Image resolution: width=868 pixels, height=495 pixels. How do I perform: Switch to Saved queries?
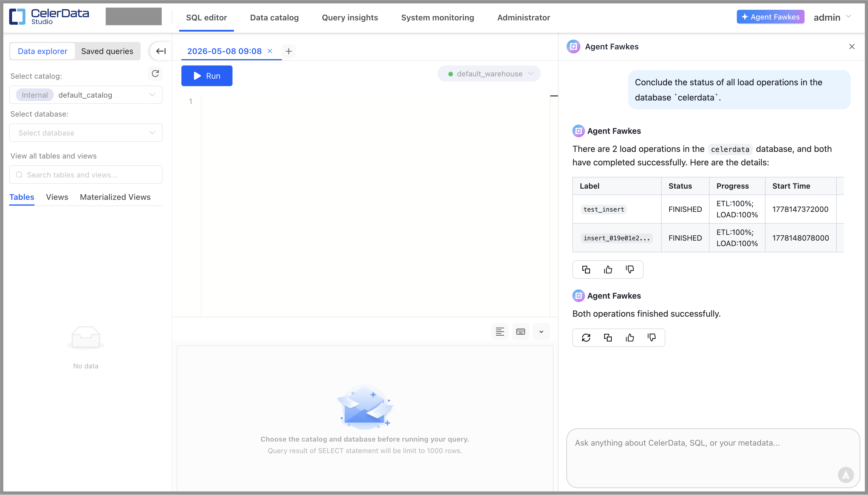[x=107, y=51]
